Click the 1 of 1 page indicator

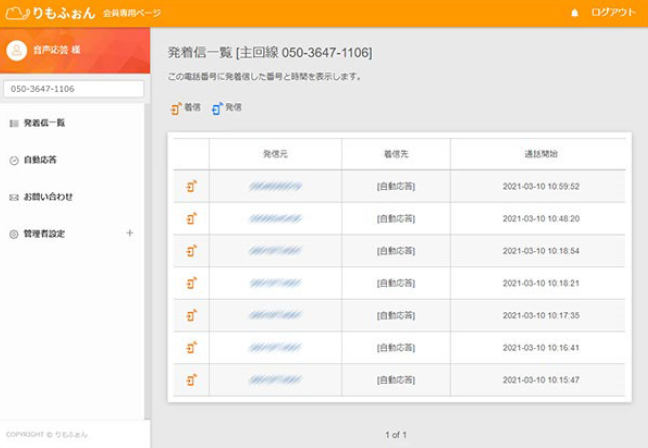click(396, 435)
